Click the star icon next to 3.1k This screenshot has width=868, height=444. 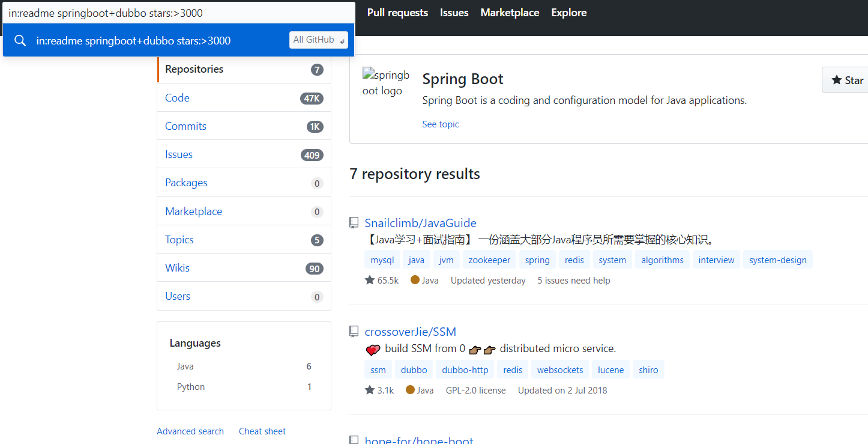click(x=370, y=390)
